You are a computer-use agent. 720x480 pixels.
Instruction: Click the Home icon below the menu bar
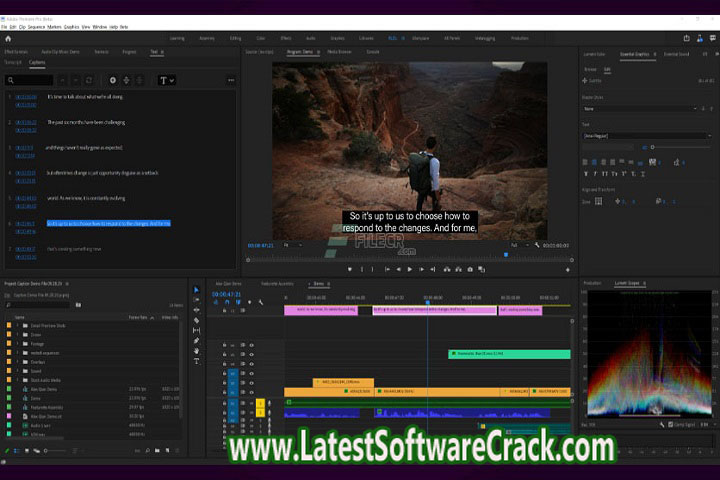click(x=8, y=38)
